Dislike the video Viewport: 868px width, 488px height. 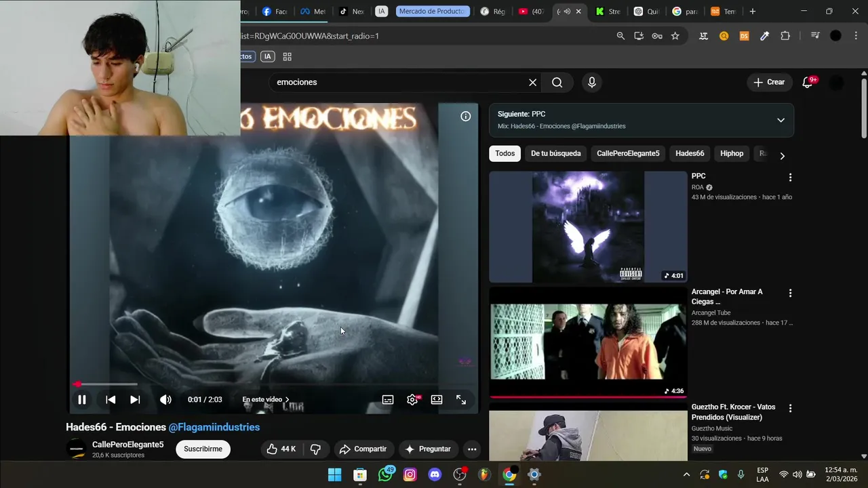tap(315, 449)
